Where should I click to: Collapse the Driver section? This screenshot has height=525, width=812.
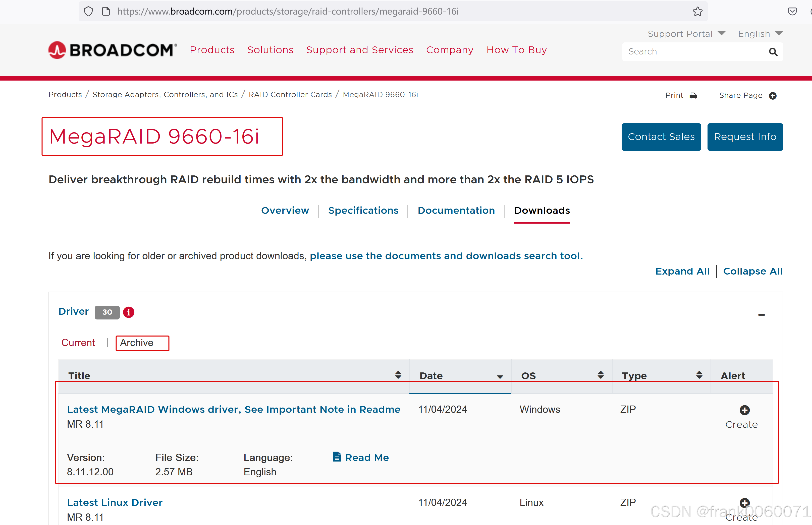761,315
